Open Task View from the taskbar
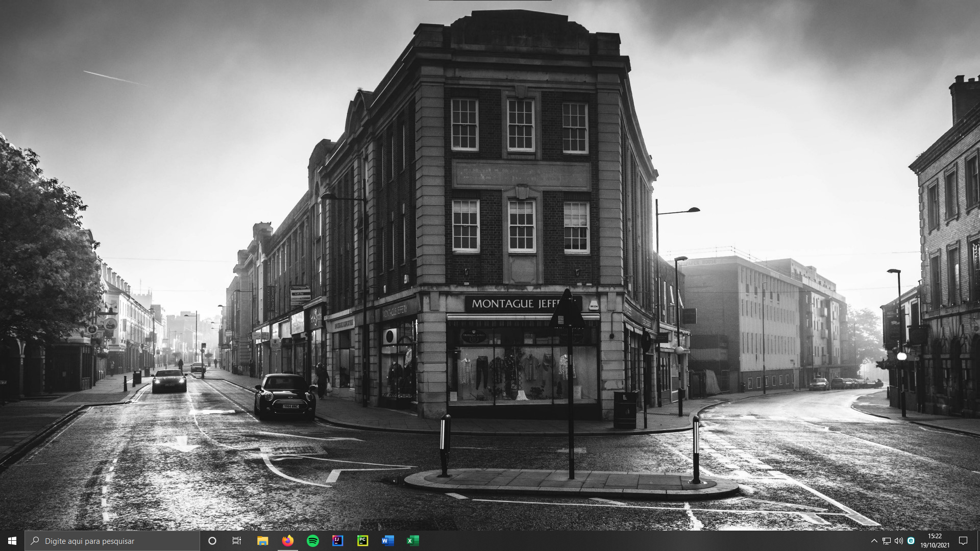 (237, 541)
